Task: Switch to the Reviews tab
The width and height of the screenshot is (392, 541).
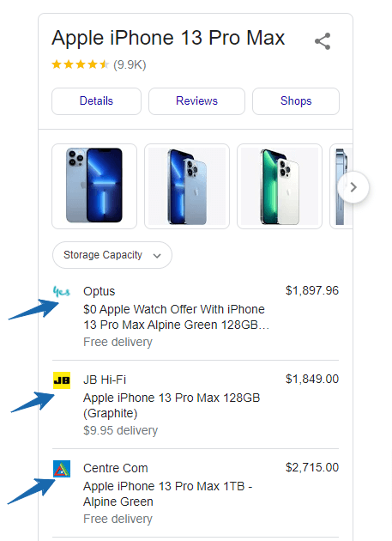Action: point(197,101)
